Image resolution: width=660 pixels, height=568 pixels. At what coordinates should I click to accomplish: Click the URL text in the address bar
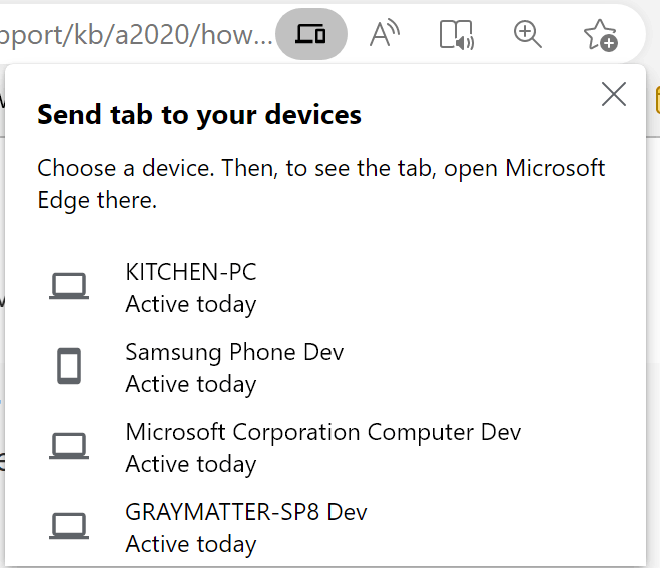pyautogui.click(x=135, y=36)
